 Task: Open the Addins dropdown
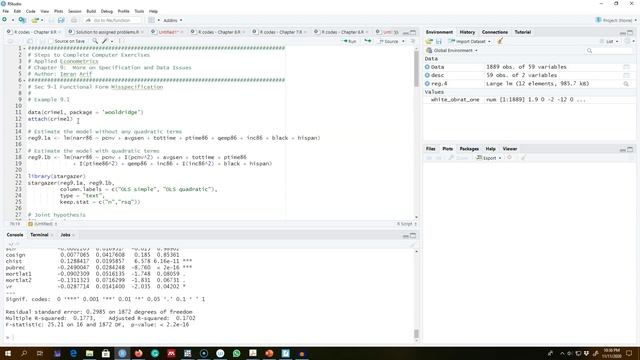(x=173, y=20)
